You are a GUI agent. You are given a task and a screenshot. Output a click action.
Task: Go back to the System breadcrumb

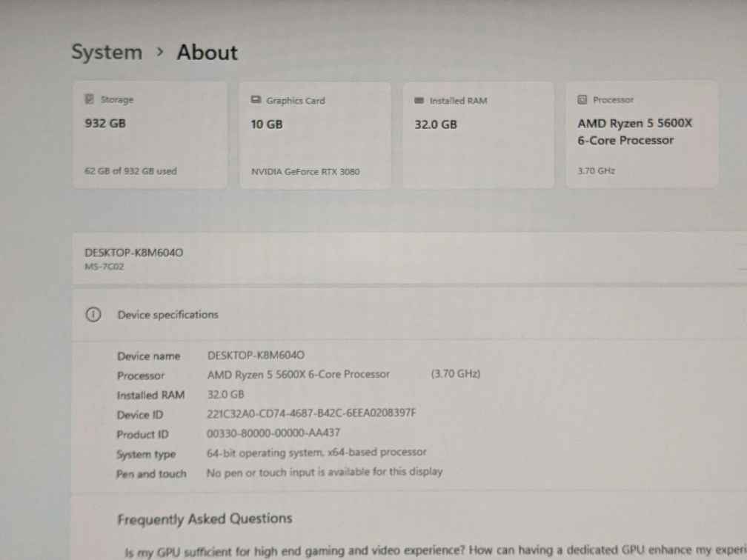point(106,53)
